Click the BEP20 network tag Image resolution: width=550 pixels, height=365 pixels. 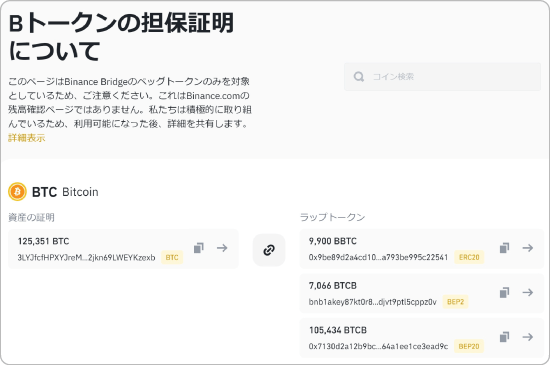click(469, 346)
